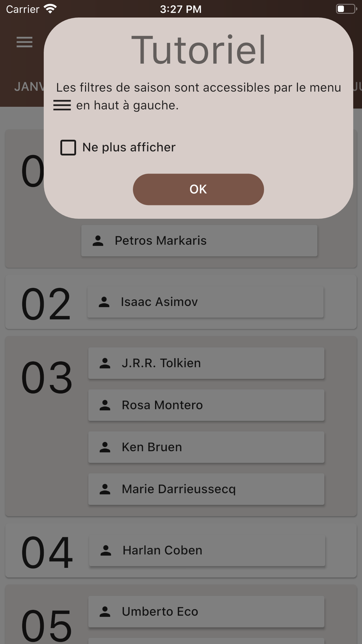This screenshot has width=362, height=644.
Task: Tap the day 02 number
Action: pos(46,304)
